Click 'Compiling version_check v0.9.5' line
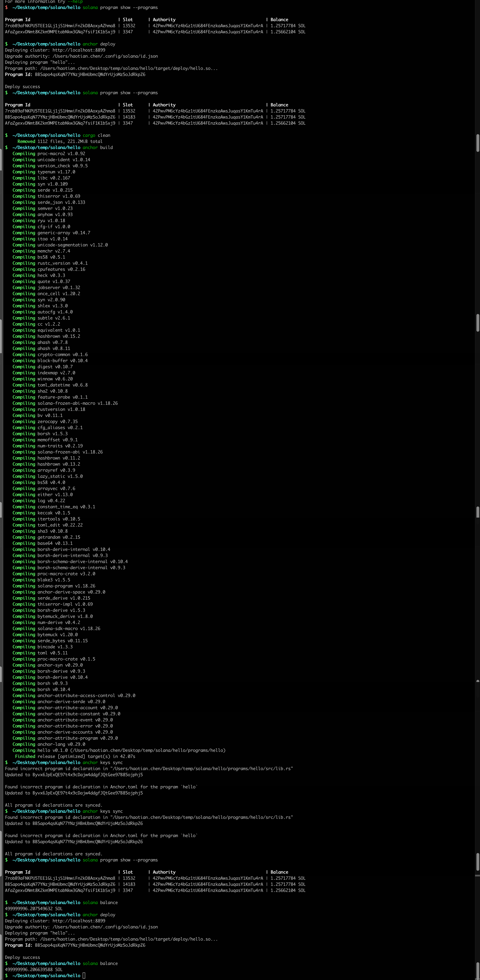480x980 pixels. (50, 166)
